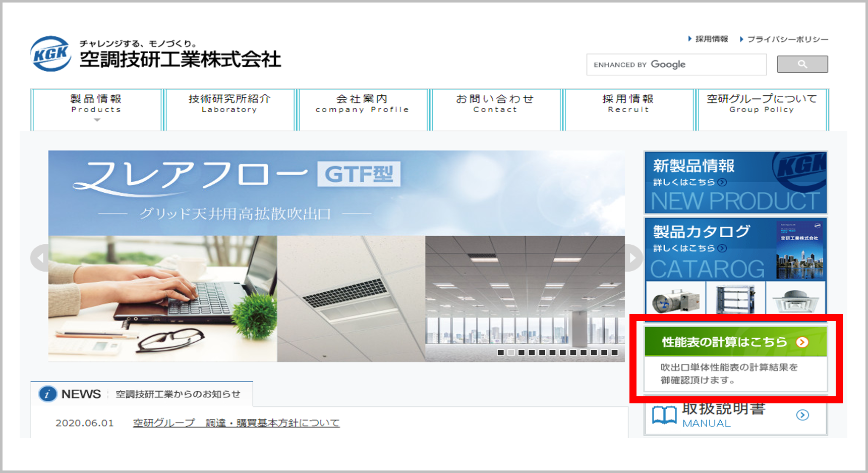This screenshot has width=868, height=473.
Task: Open the プライバシーポリシー link
Action: 787,39
